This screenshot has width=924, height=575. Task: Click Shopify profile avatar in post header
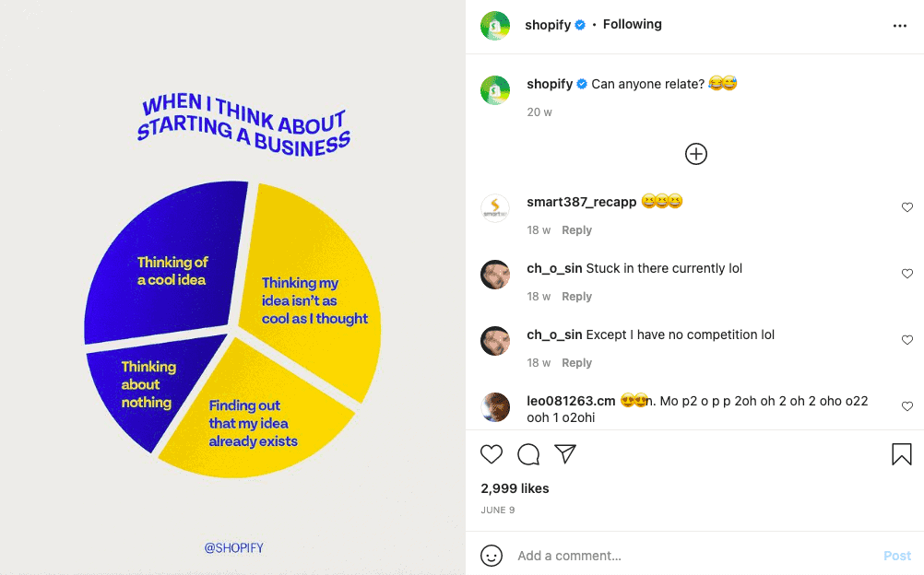pyautogui.click(x=495, y=26)
